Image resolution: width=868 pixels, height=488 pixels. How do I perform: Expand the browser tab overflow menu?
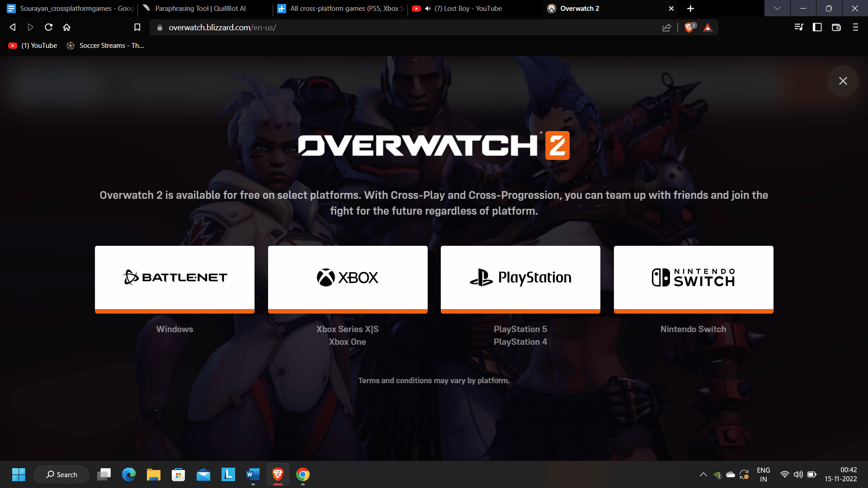776,8
